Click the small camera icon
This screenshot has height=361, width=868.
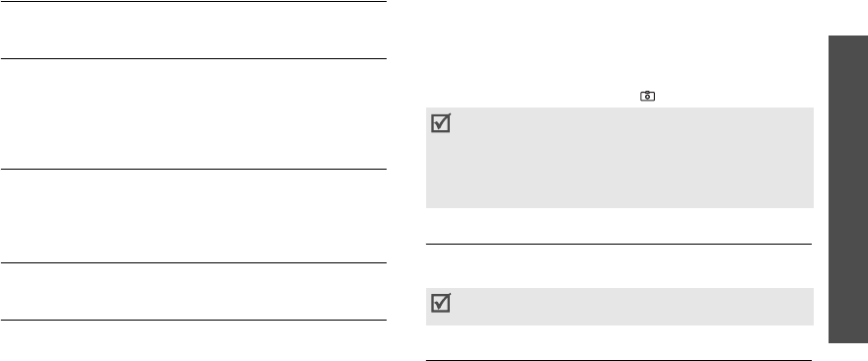coord(647,97)
